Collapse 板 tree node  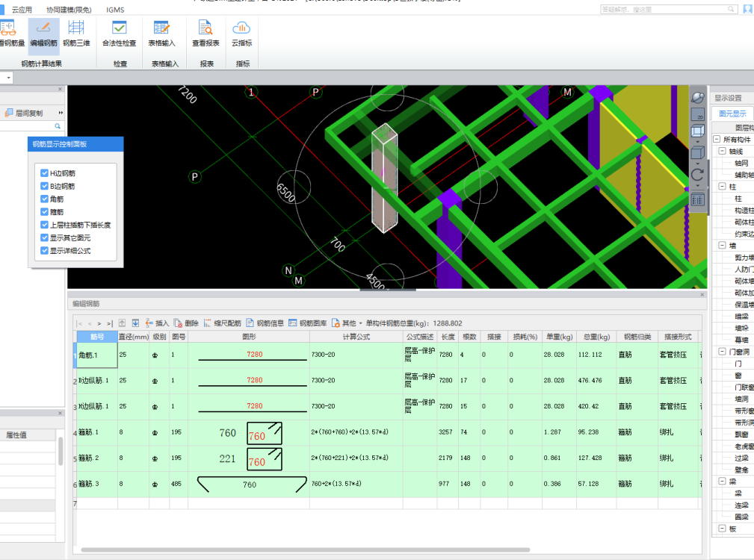pyautogui.click(x=723, y=529)
